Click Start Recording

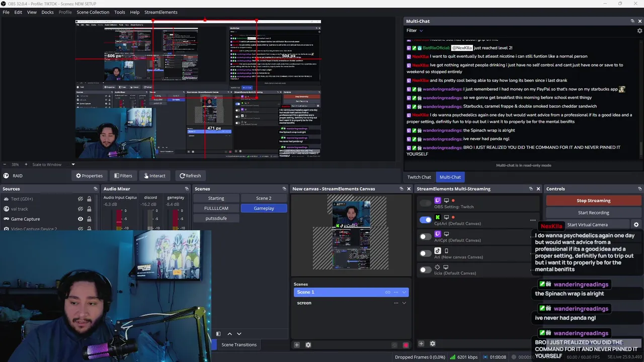593,213
